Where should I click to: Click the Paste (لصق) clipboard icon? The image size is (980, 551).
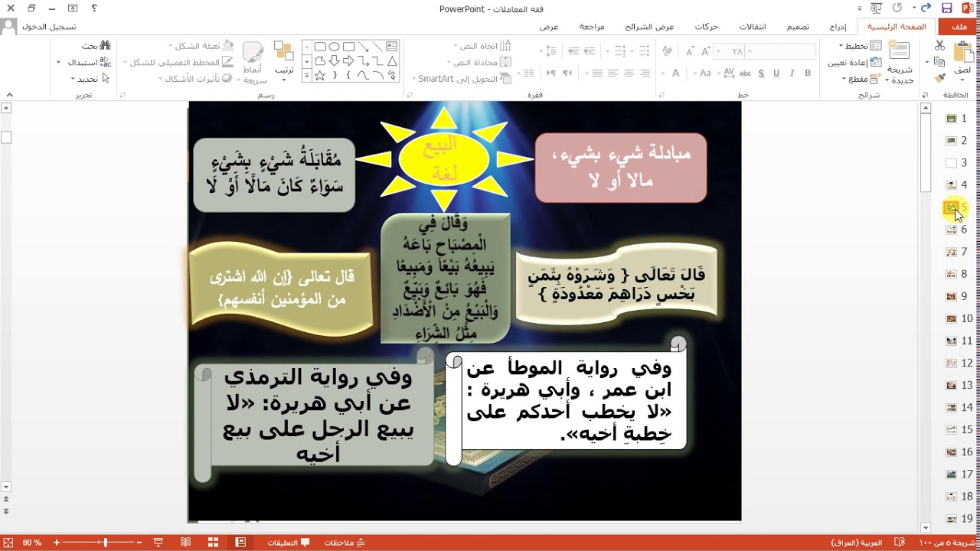[x=964, y=53]
